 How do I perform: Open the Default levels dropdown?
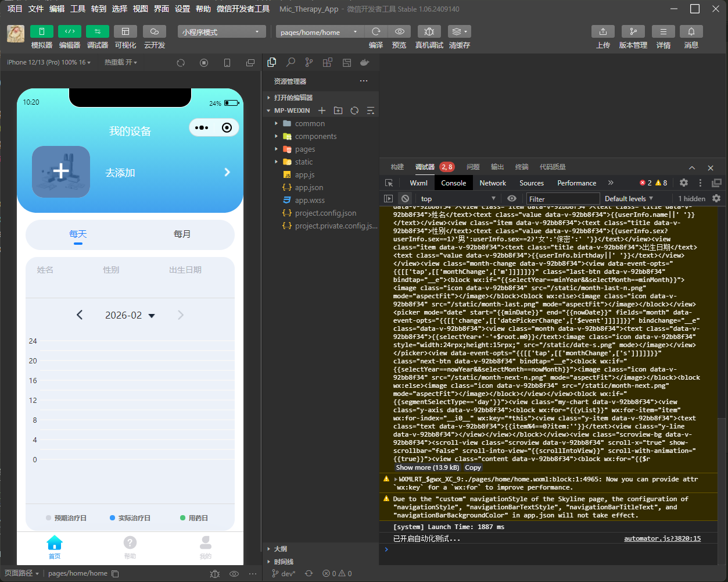(629, 198)
